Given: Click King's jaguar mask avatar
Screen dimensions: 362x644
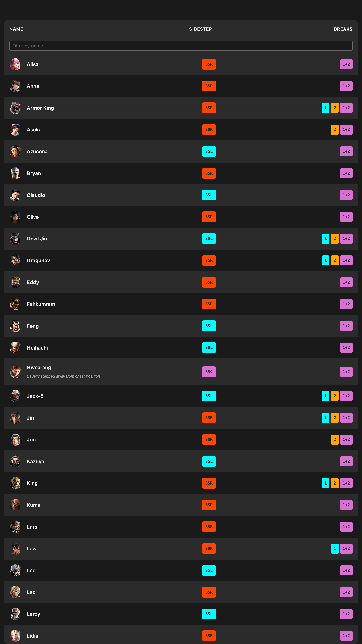Looking at the screenshot, I should [x=15, y=483].
